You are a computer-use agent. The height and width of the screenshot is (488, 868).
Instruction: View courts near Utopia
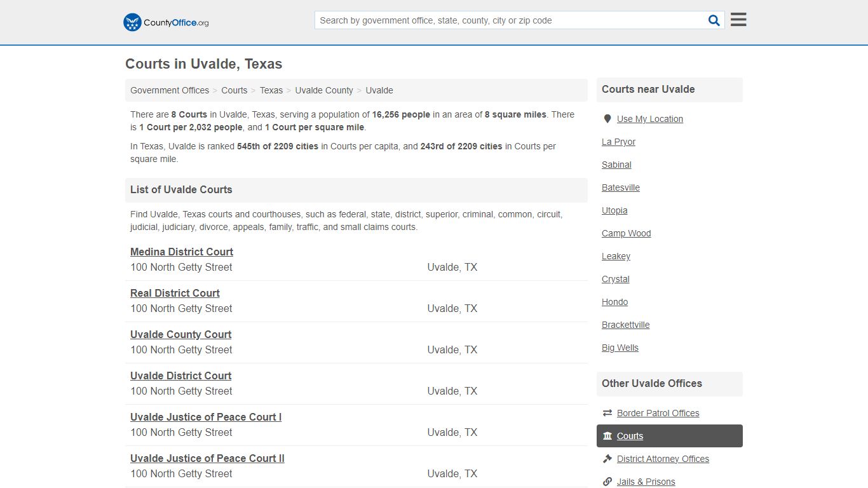(x=614, y=210)
